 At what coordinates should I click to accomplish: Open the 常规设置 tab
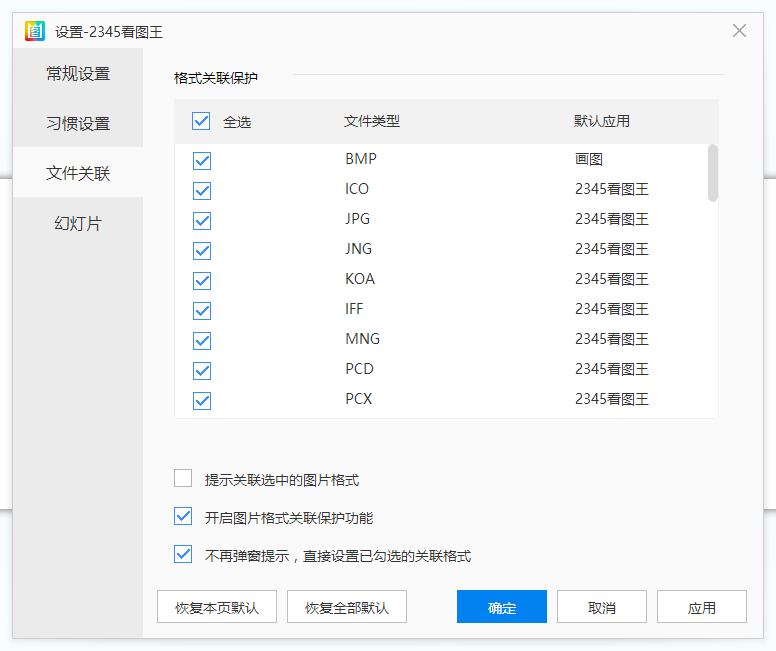click(x=78, y=73)
